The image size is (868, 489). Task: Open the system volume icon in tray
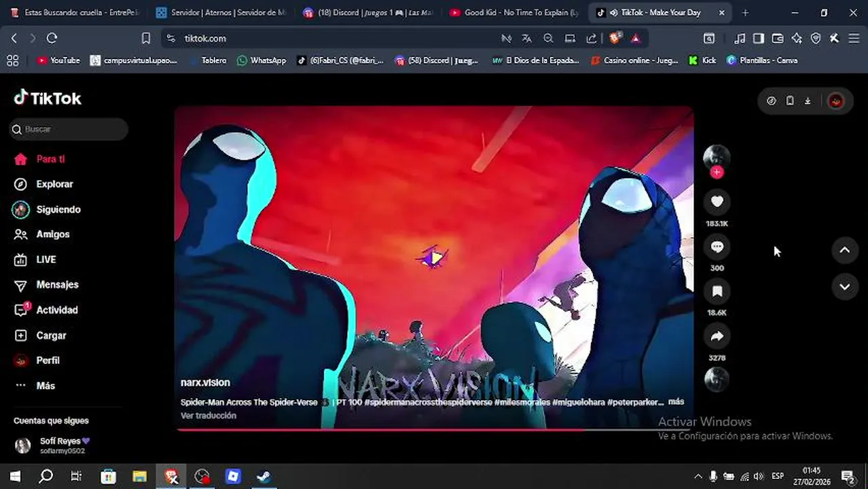[758, 477]
